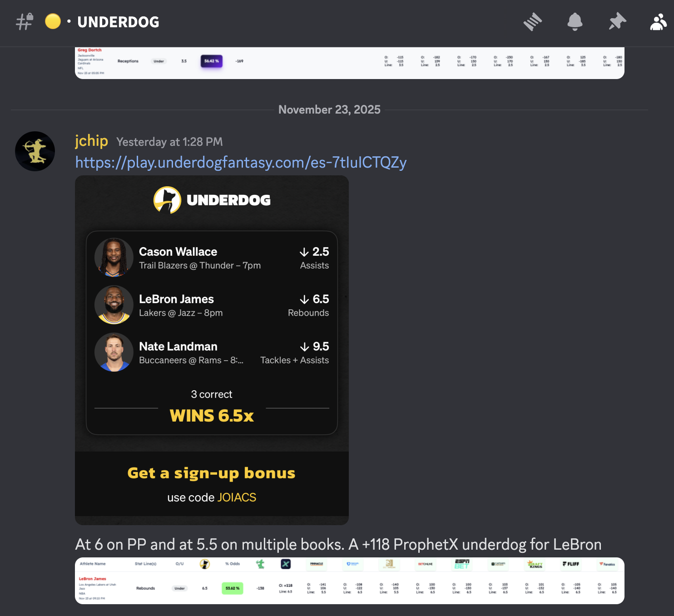Click the locked channel hash icon

click(x=25, y=22)
